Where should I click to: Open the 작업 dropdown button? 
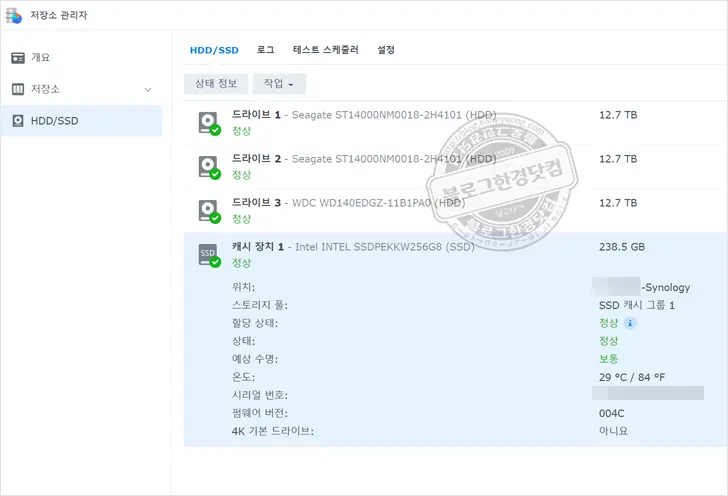click(279, 84)
